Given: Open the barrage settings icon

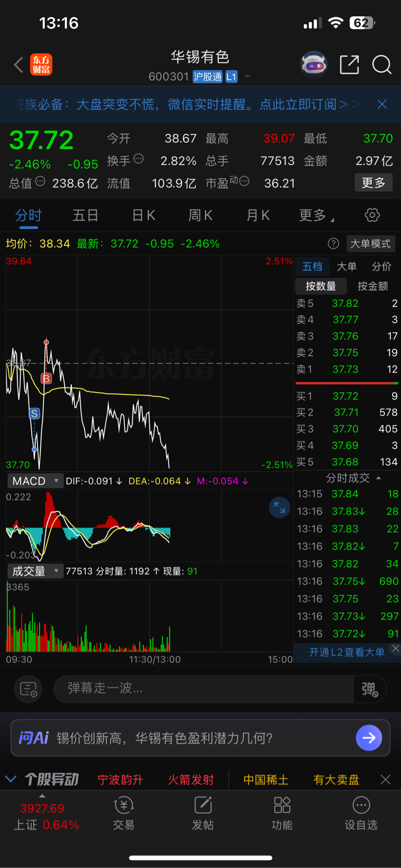Looking at the screenshot, I should pos(28,689).
